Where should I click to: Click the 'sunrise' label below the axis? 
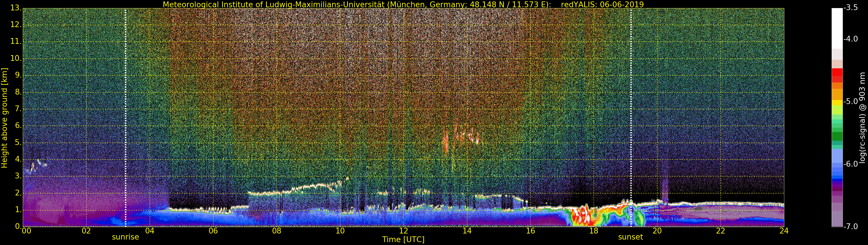pos(125,237)
